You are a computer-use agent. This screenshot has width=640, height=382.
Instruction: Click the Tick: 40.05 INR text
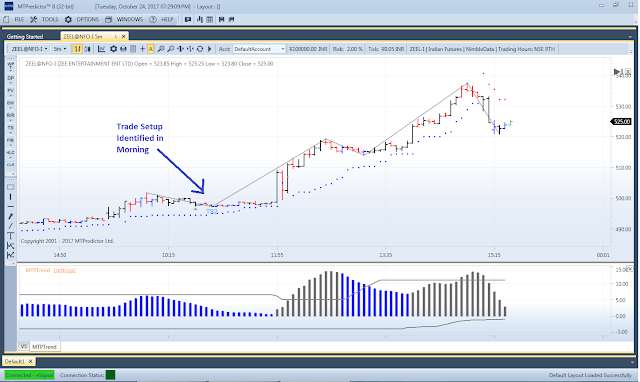[386, 49]
